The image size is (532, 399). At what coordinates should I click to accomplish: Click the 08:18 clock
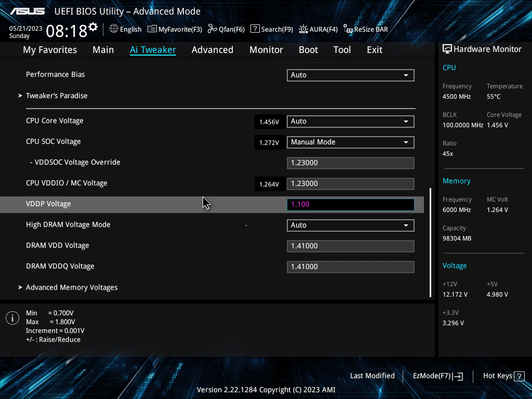tap(67, 31)
